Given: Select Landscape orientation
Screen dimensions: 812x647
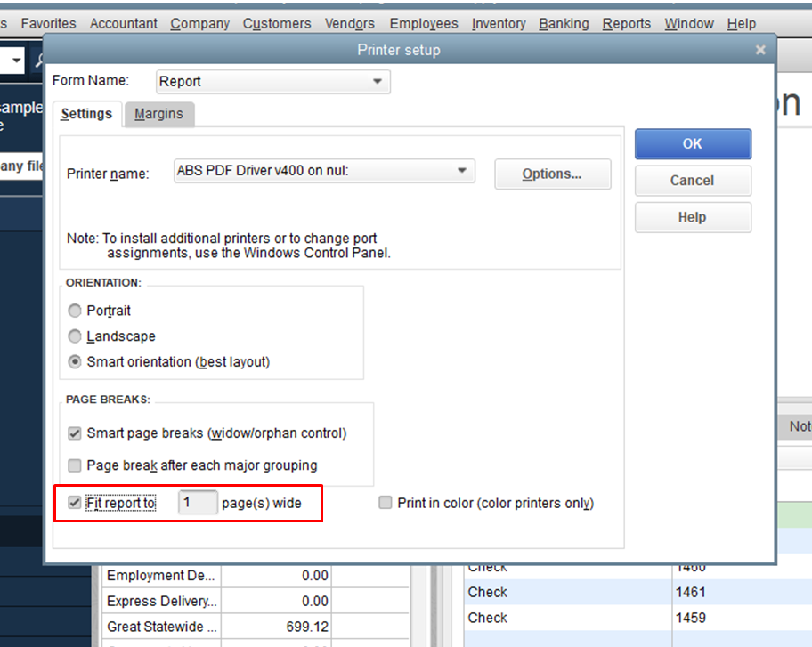Looking at the screenshot, I should point(75,336).
